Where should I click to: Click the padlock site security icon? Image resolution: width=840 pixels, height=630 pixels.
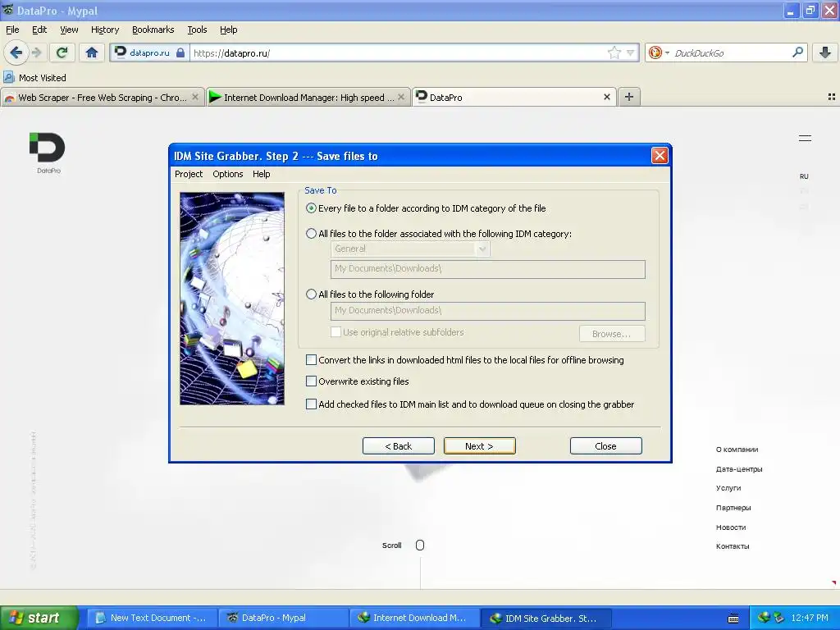pos(180,52)
